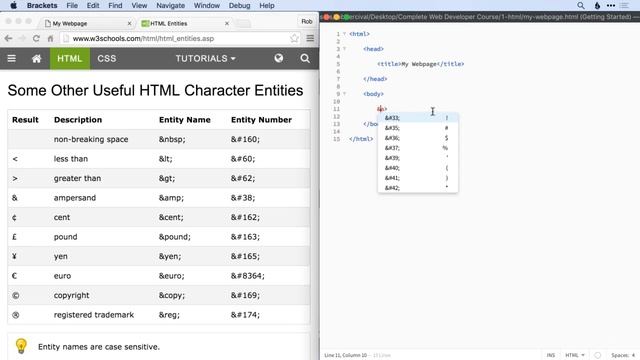This screenshot has width=640, height=360.
Task: Select the &#37; code hint
Action: [418, 148]
